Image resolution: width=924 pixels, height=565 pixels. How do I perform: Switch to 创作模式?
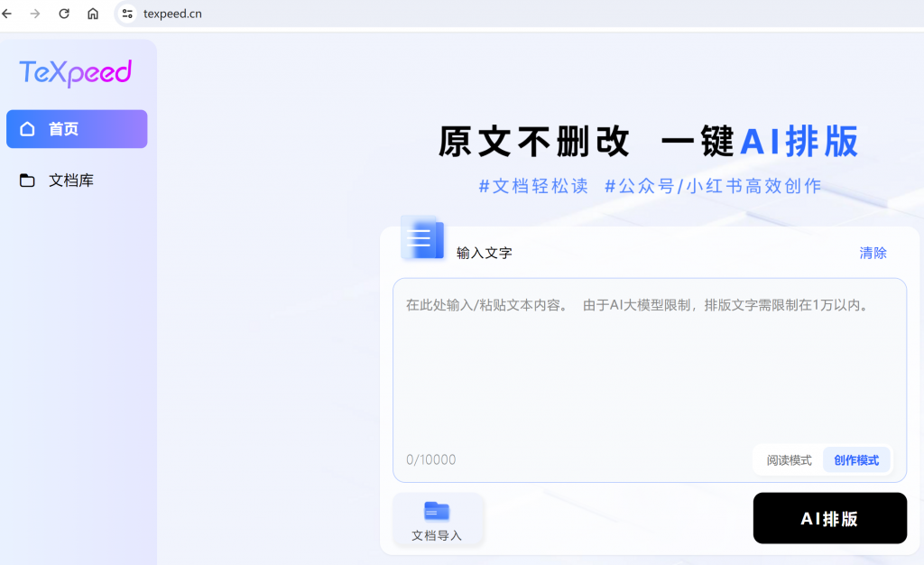[856, 460]
